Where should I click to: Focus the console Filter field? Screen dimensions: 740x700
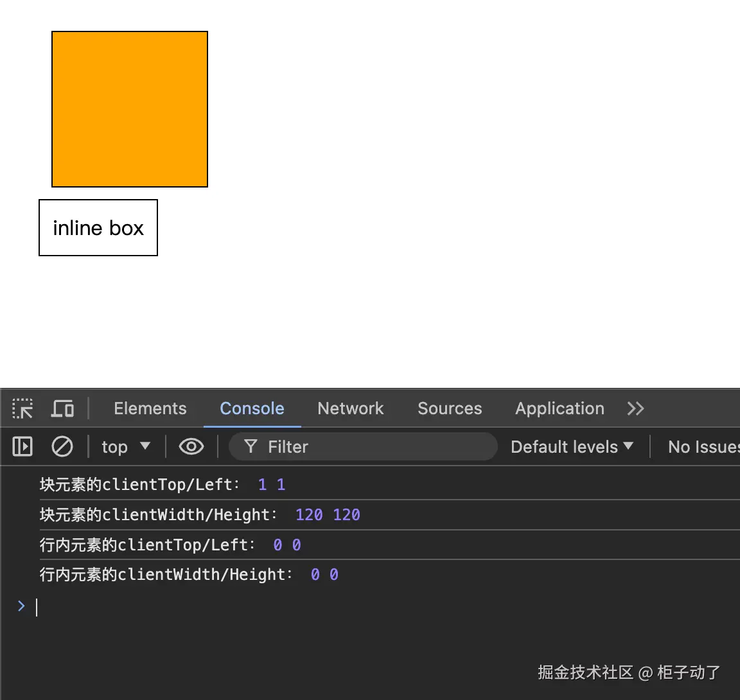(x=363, y=446)
